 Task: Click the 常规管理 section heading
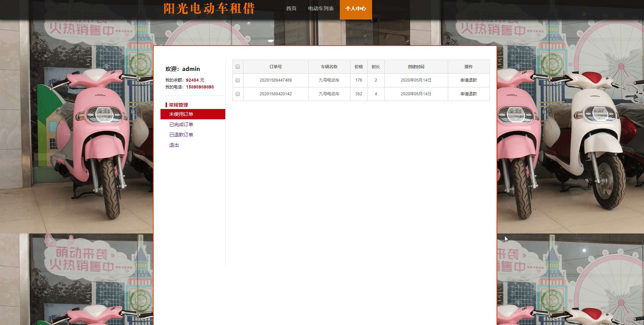[178, 105]
